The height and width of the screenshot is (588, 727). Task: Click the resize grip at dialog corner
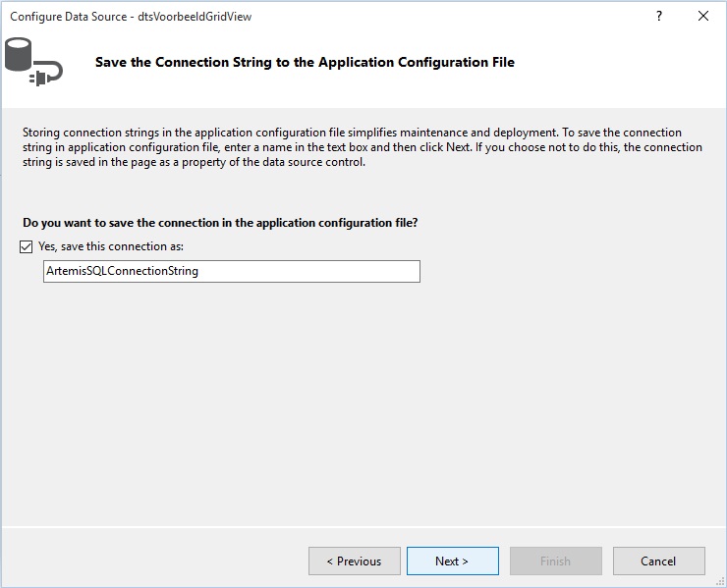720,582
